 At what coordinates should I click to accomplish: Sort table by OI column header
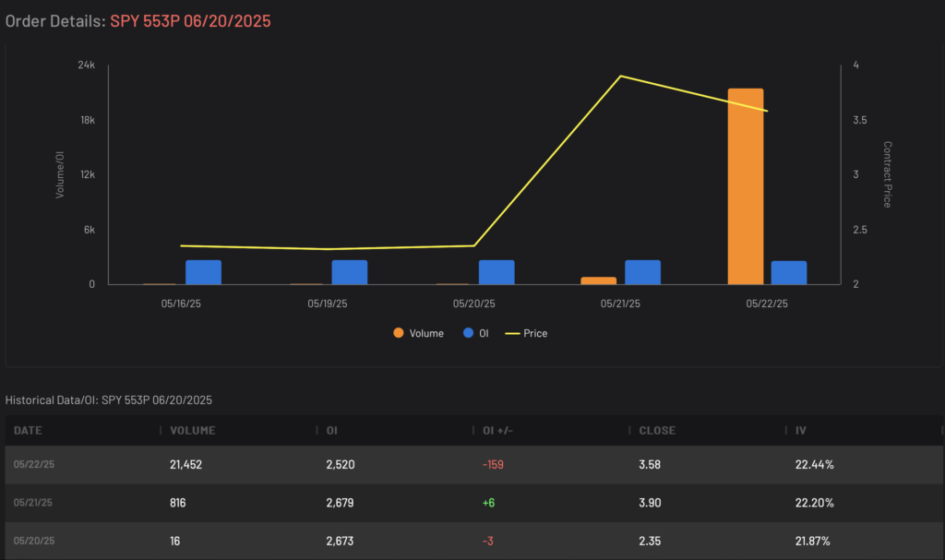(x=331, y=431)
